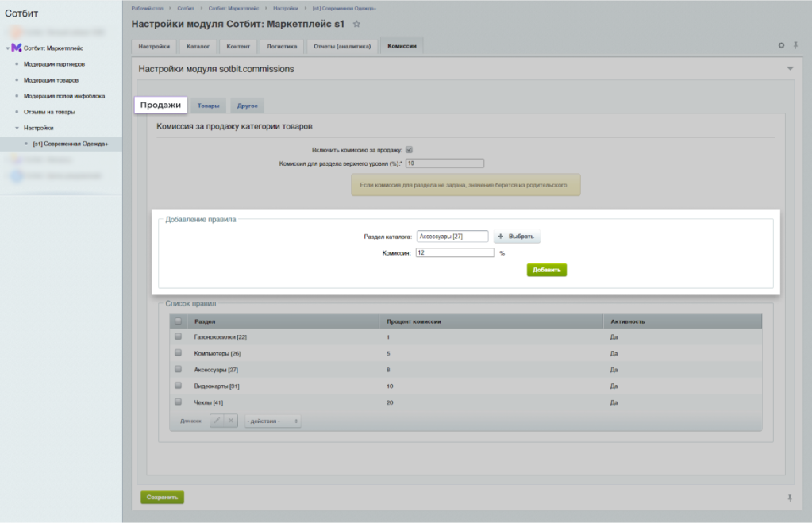
Task: Open Отзывы на товары in sidebar
Action: (x=49, y=112)
